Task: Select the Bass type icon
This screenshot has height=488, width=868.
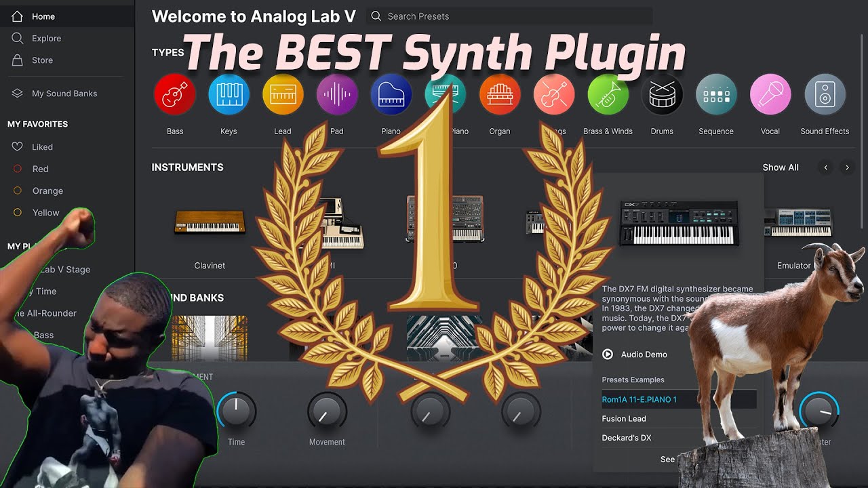Action: [x=175, y=94]
